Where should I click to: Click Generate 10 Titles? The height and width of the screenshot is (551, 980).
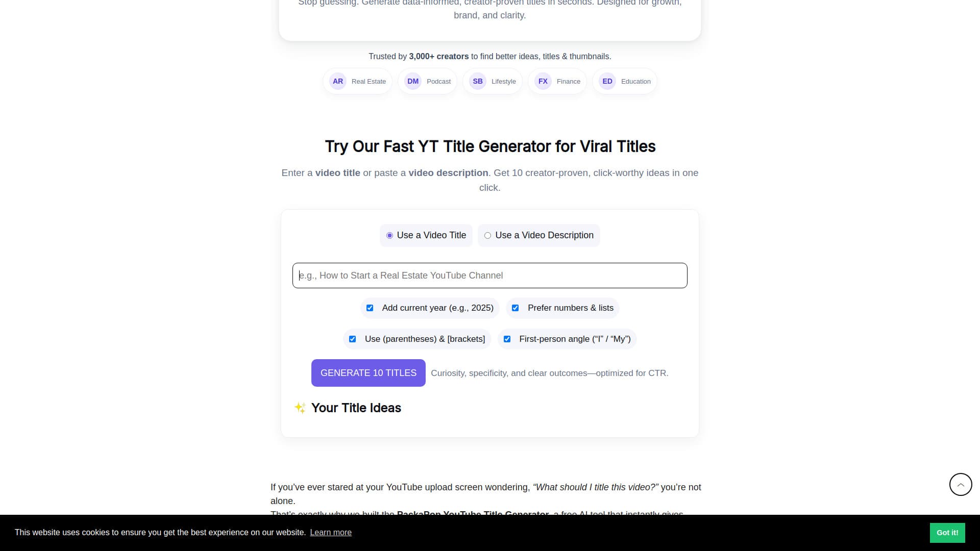[x=368, y=372]
